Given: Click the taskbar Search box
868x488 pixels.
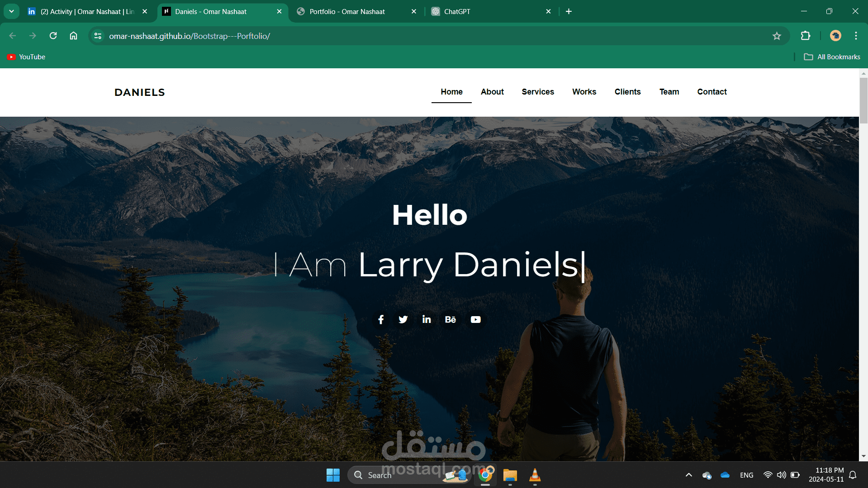Looking at the screenshot, I should coord(409,475).
